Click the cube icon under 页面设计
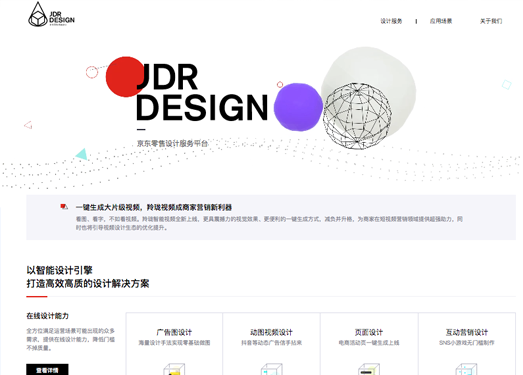This screenshot has height=375, width=523. tap(369, 369)
